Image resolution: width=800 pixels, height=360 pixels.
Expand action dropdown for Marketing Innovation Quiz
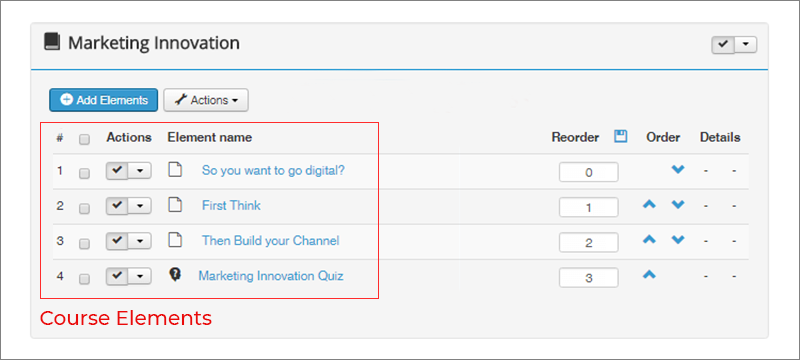140,276
